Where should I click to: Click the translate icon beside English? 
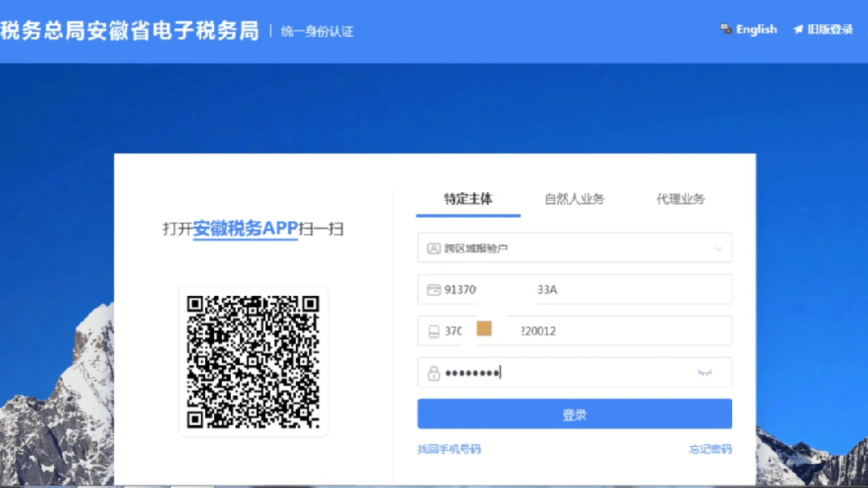726,29
